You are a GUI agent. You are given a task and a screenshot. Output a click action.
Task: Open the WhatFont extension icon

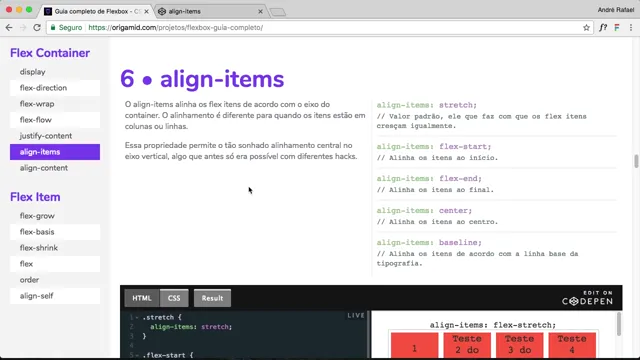[x=603, y=28]
